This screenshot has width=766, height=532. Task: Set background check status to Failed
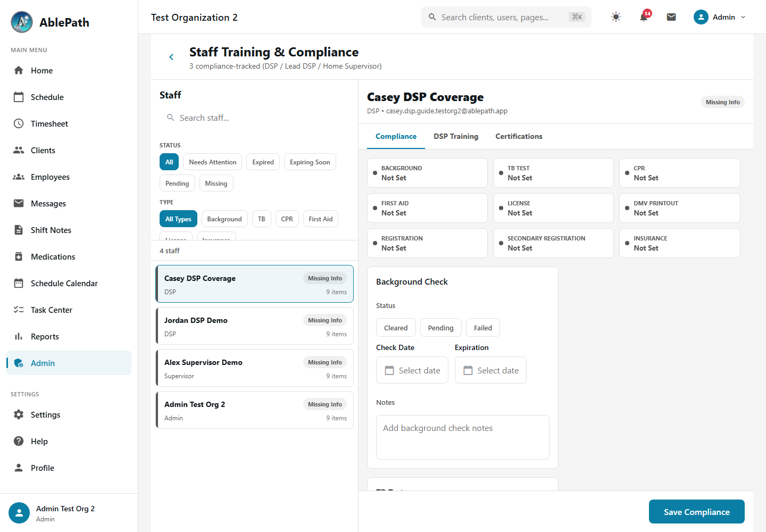[x=483, y=328]
